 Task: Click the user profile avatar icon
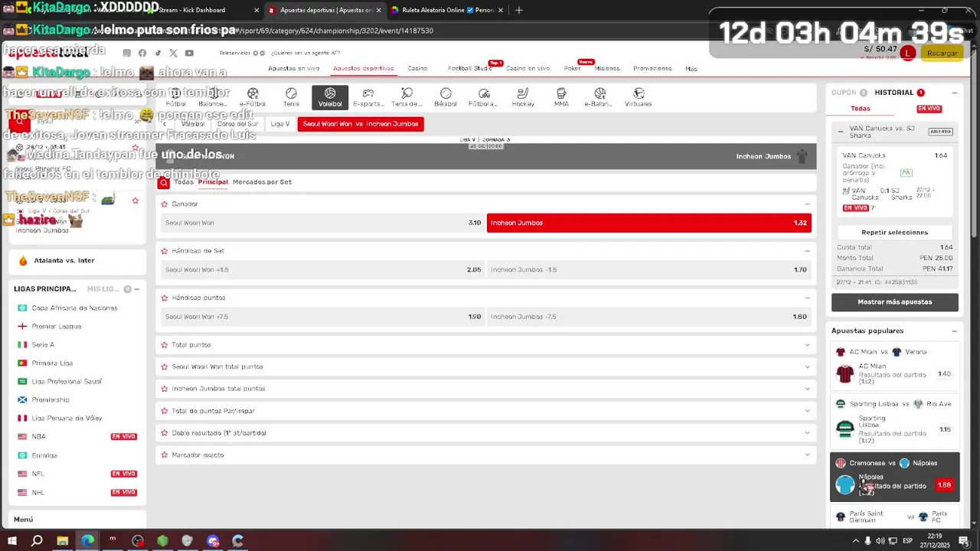point(907,53)
